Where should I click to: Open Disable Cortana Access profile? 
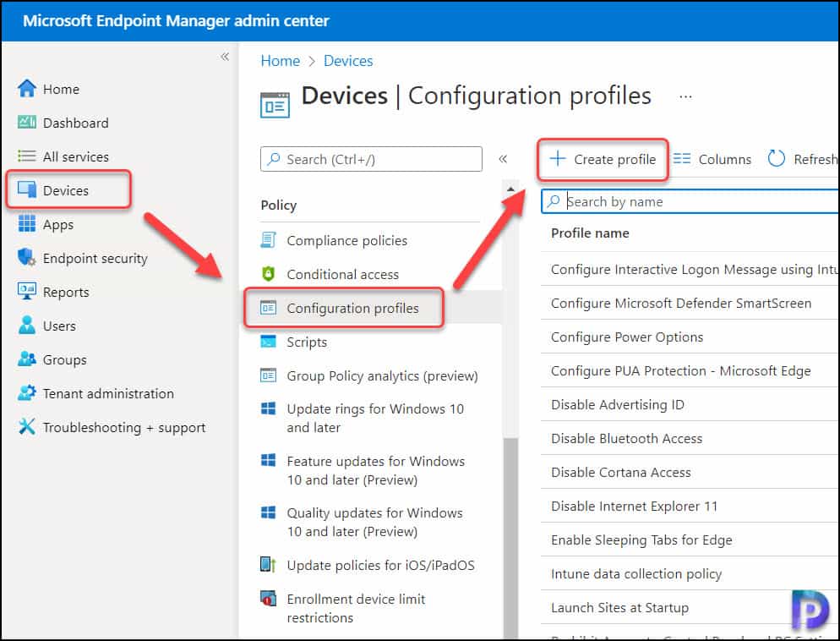pyautogui.click(x=621, y=472)
